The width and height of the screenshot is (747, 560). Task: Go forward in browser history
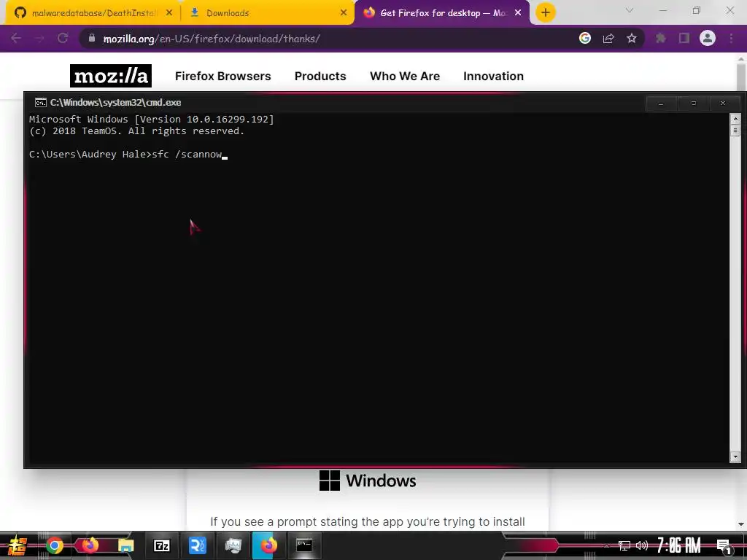click(x=39, y=39)
